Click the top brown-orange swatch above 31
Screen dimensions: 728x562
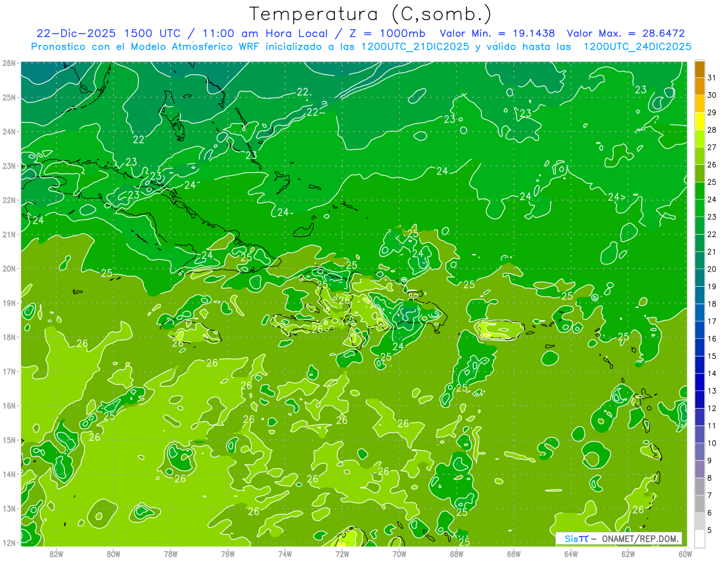click(699, 69)
